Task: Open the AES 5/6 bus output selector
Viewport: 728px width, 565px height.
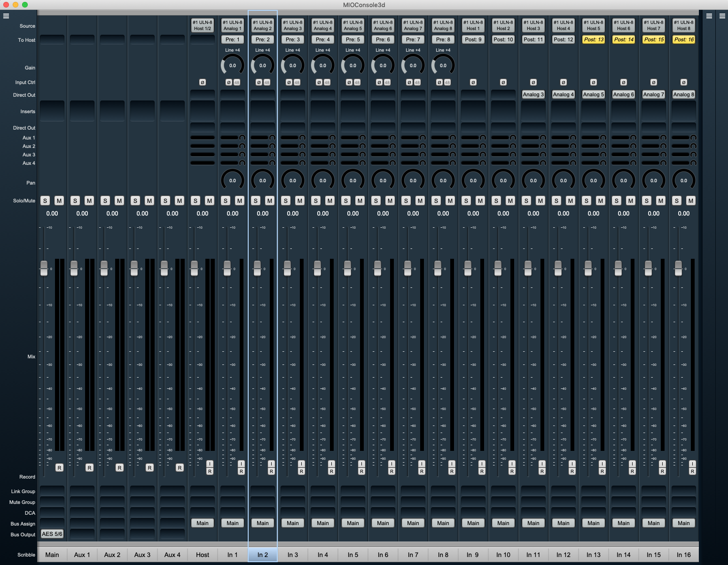Action: coord(52,534)
